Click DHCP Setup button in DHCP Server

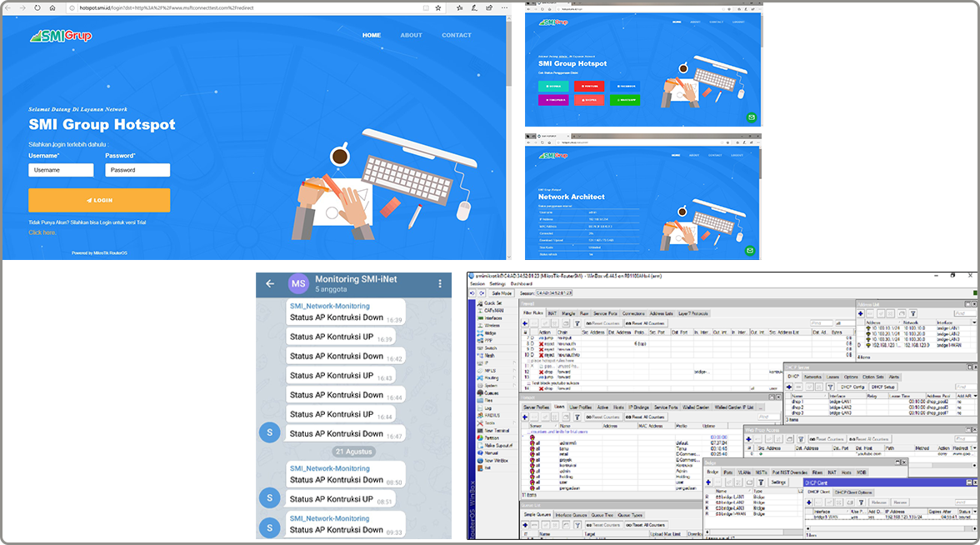coord(883,387)
